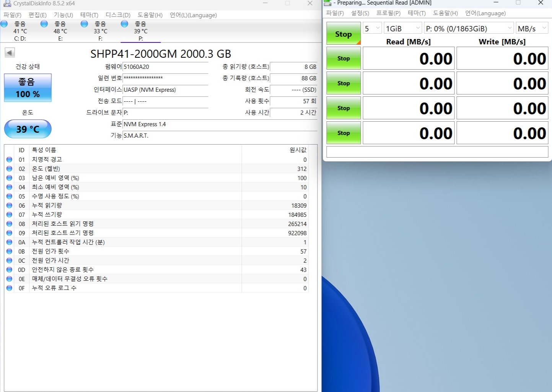Click the status icon for 0E 매체/데이터 무결성 오류
This screenshot has height=392, width=552.
click(9, 279)
